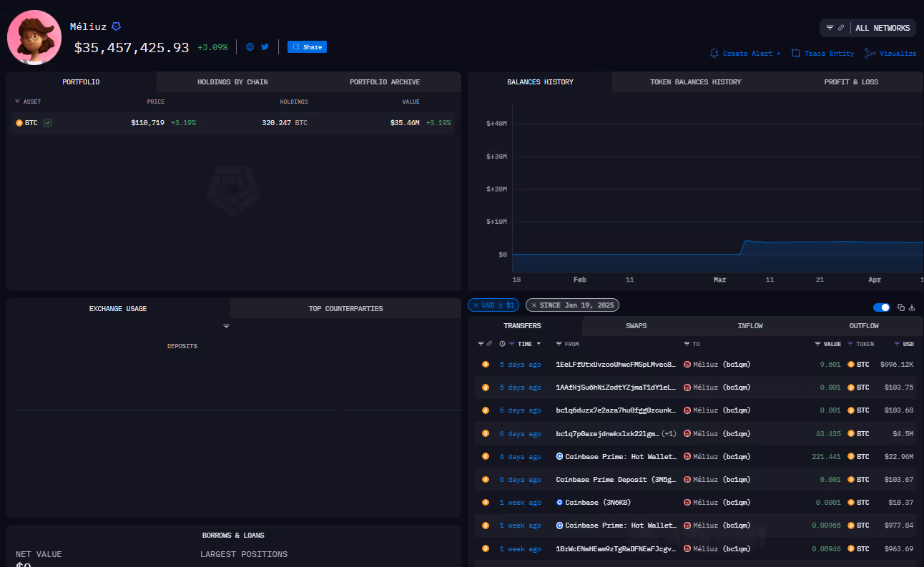The image size is (924, 567).
Task: Click the clock icon in TIME header
Action: click(x=502, y=344)
